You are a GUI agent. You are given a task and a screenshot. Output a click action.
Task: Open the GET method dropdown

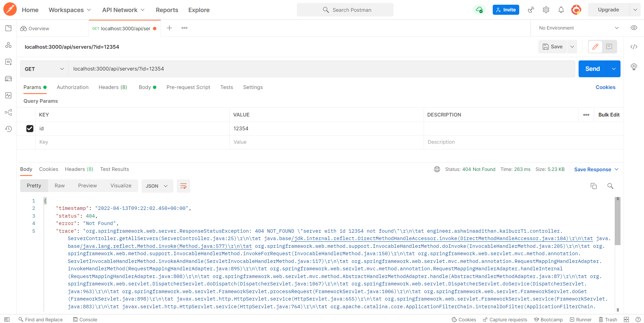click(x=44, y=69)
